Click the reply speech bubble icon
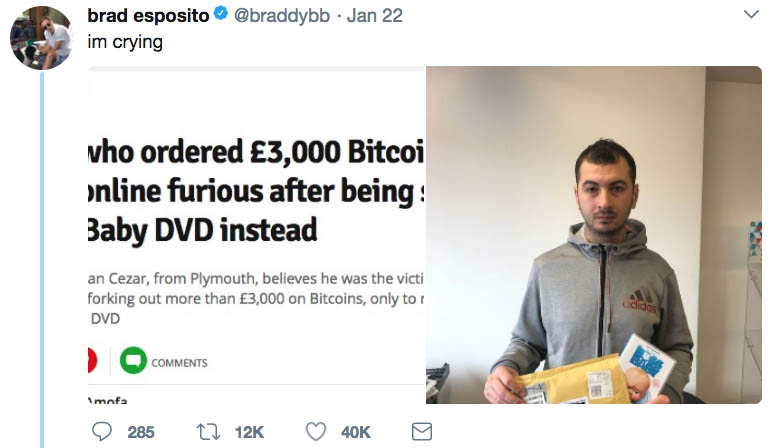Image resolution: width=772 pixels, height=448 pixels. (102, 432)
